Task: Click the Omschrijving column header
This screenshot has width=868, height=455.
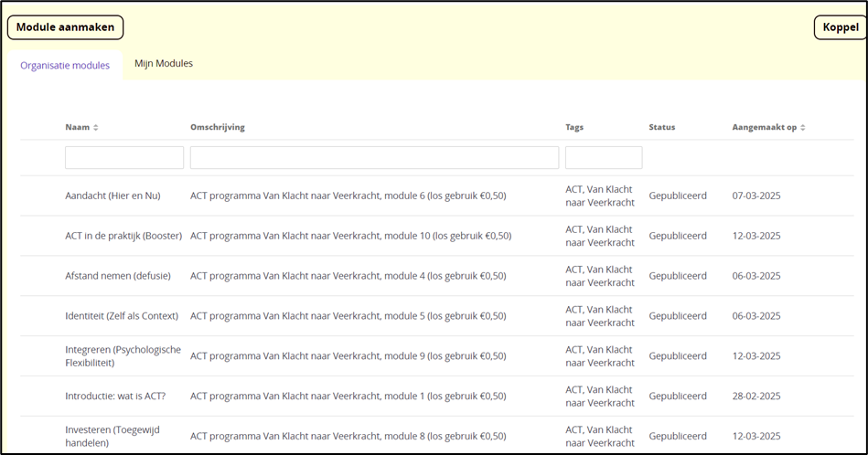Action: [x=217, y=127]
